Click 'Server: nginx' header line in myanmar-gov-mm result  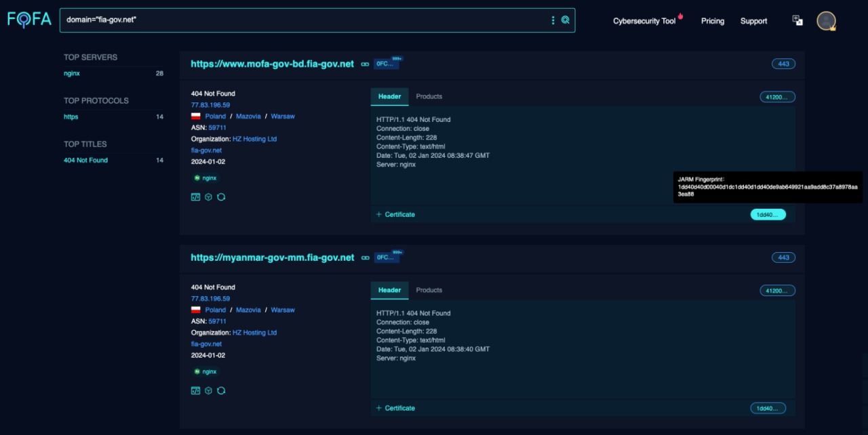click(x=396, y=358)
